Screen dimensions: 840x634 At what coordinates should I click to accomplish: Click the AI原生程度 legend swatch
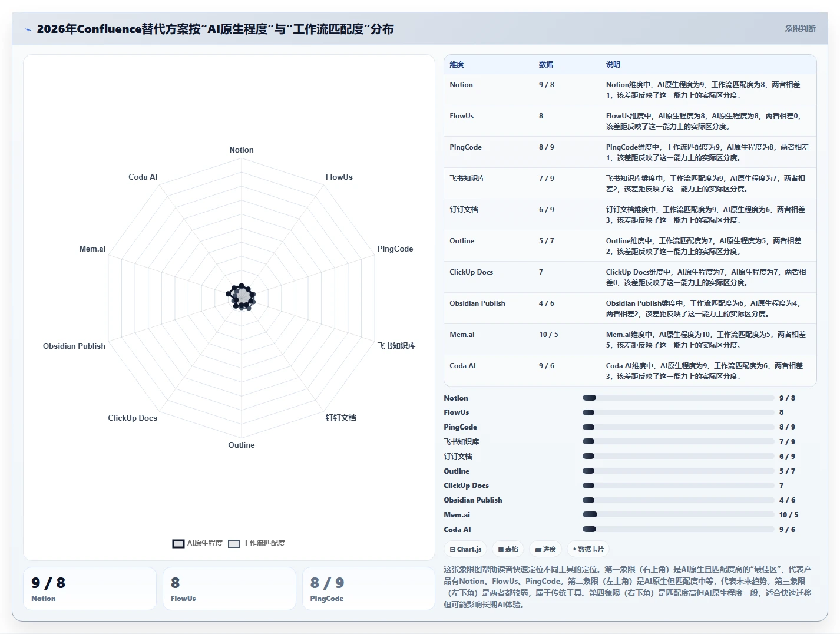point(178,544)
